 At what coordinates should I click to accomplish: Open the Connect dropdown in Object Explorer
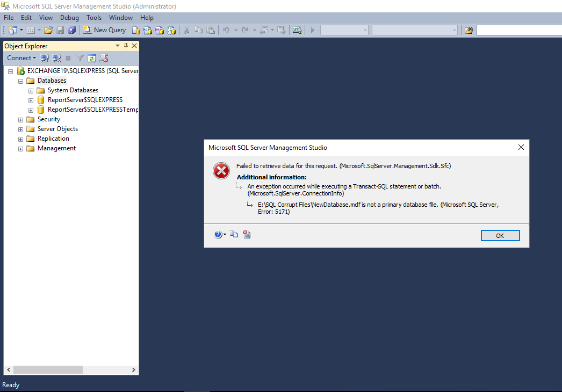pyautogui.click(x=21, y=58)
